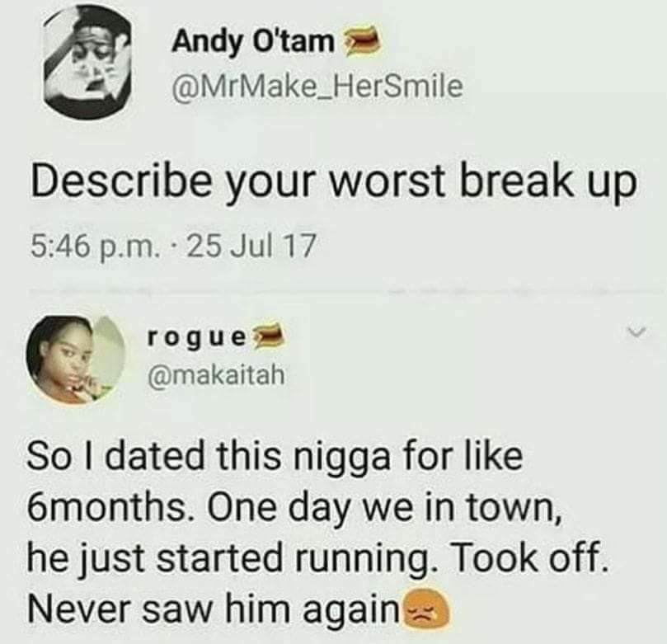
Task: Click the sad face emoji ending the reply
Action: coord(421,613)
